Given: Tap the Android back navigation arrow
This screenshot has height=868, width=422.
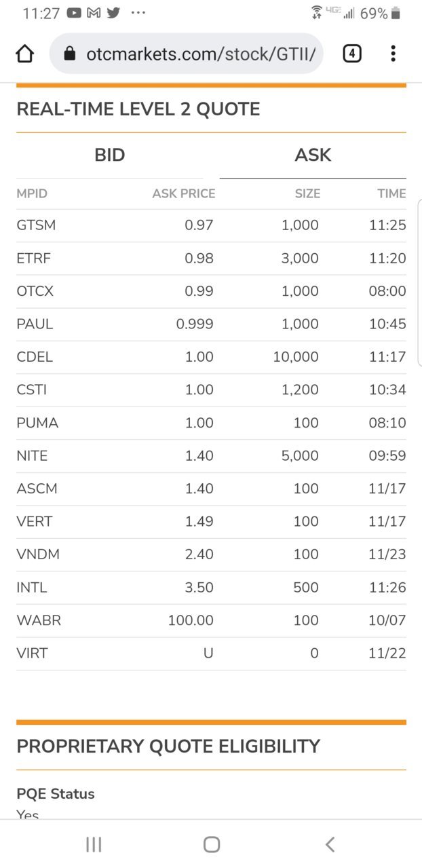Looking at the screenshot, I should [330, 844].
